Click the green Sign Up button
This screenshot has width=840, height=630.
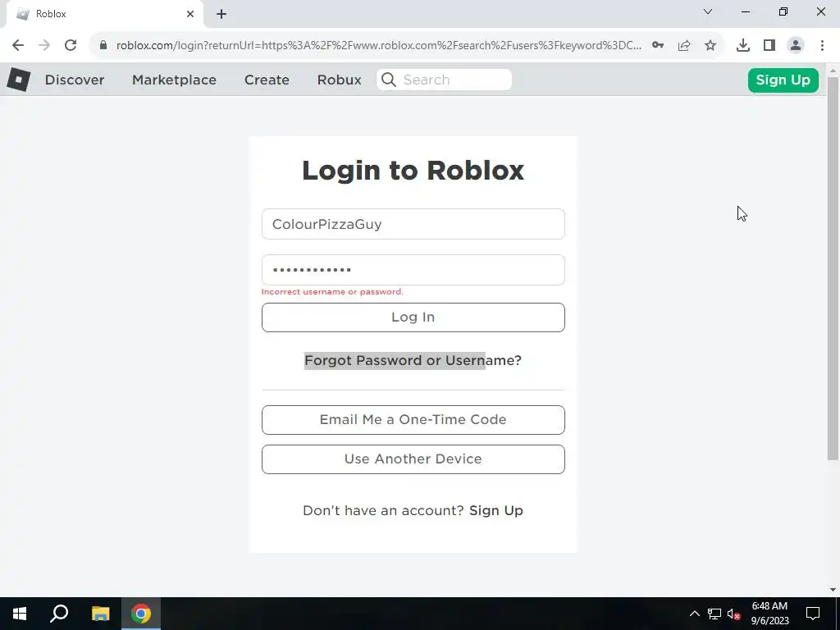pyautogui.click(x=783, y=80)
